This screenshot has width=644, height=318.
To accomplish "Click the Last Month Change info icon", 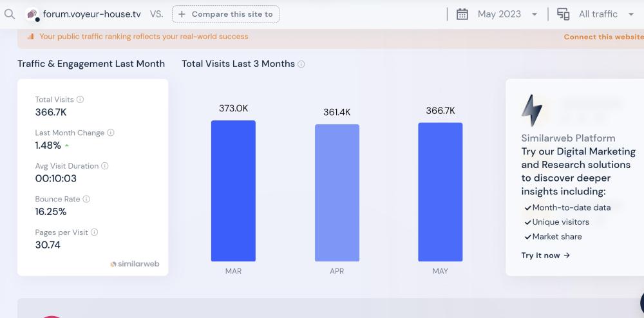I will coord(111,133).
